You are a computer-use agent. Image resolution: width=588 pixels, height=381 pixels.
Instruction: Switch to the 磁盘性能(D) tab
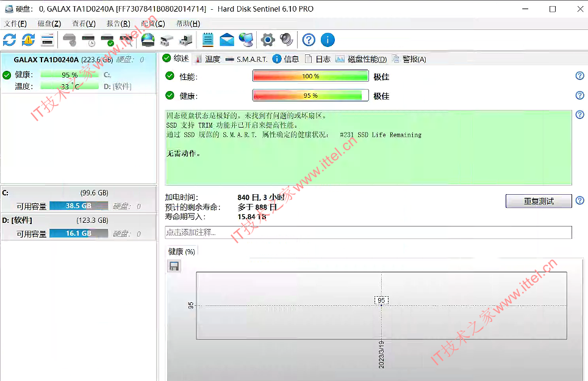[361, 59]
